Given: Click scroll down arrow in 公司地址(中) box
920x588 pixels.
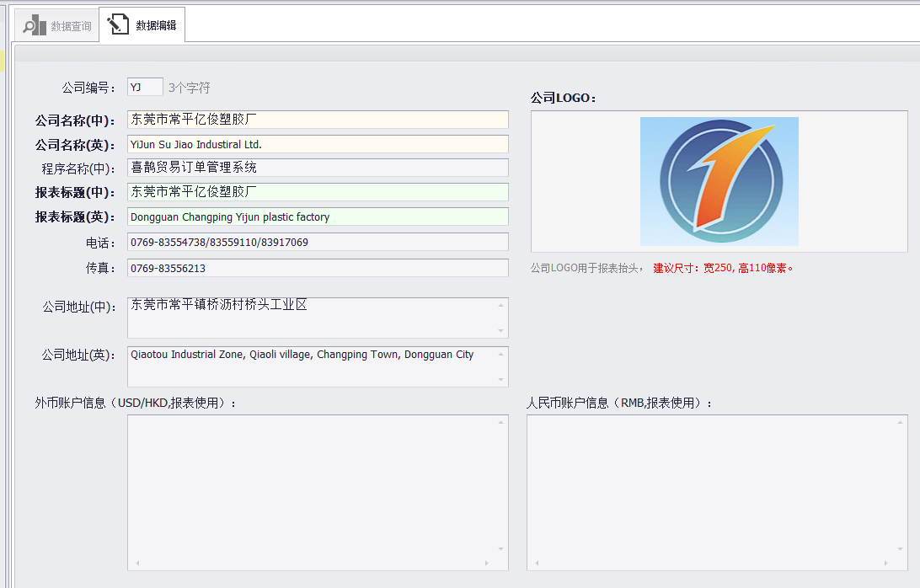Looking at the screenshot, I should 500,330.
